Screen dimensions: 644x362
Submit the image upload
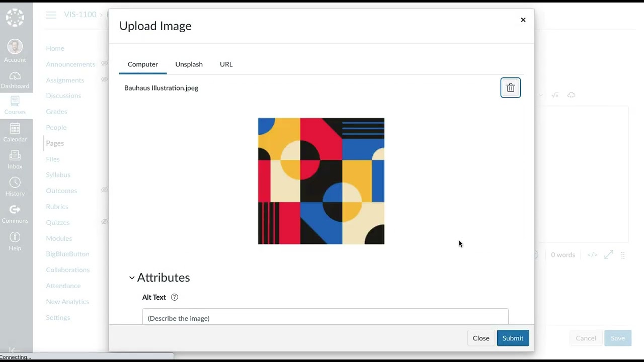click(x=513, y=338)
